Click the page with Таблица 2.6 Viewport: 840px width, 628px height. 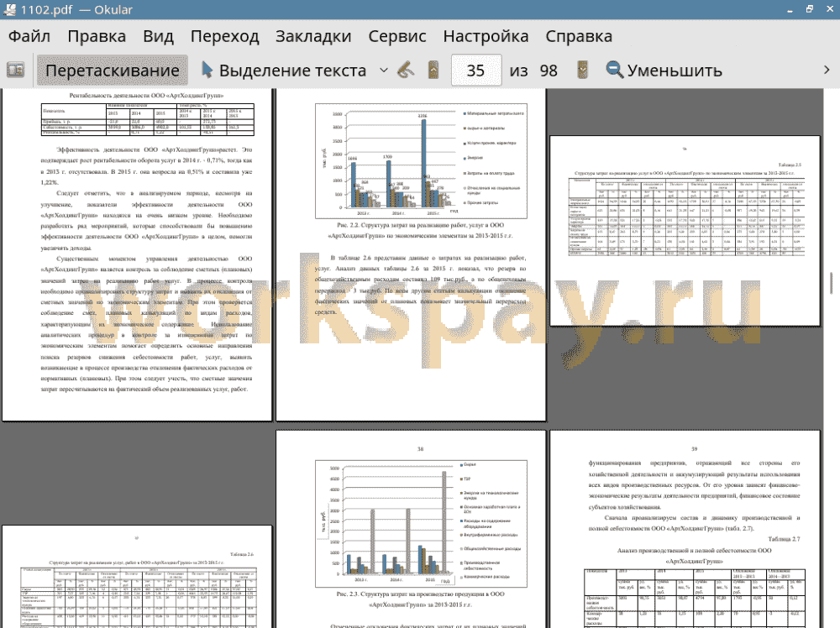[137, 577]
